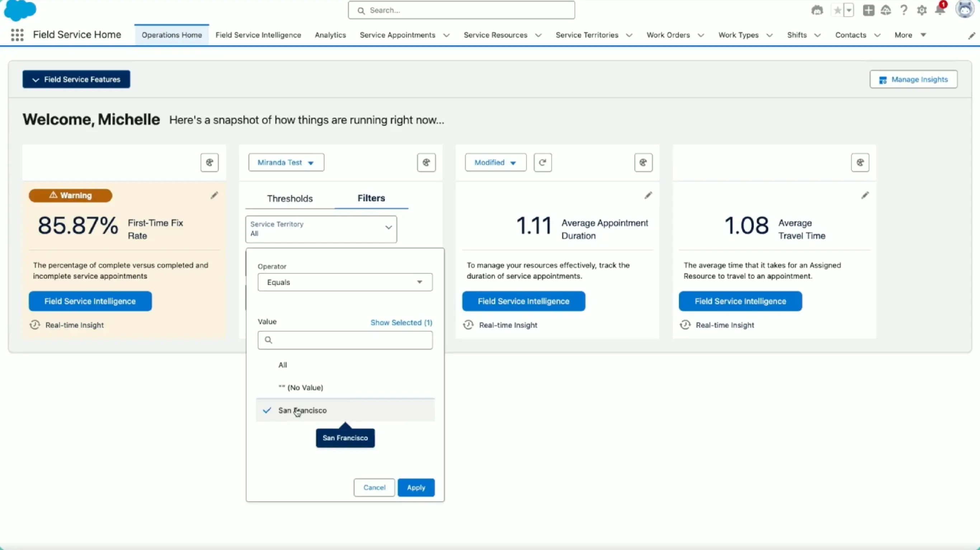Edit the First-Time Fix Rate card pencil
This screenshot has width=980, height=550.
pos(214,195)
